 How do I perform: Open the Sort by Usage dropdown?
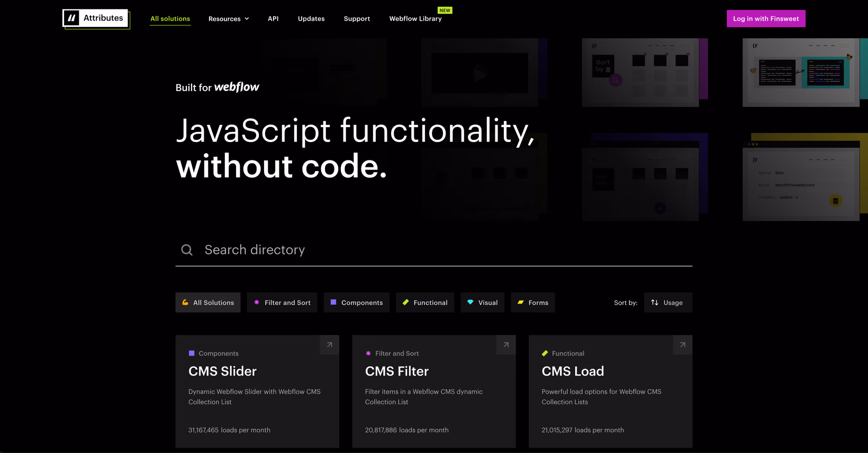point(668,303)
